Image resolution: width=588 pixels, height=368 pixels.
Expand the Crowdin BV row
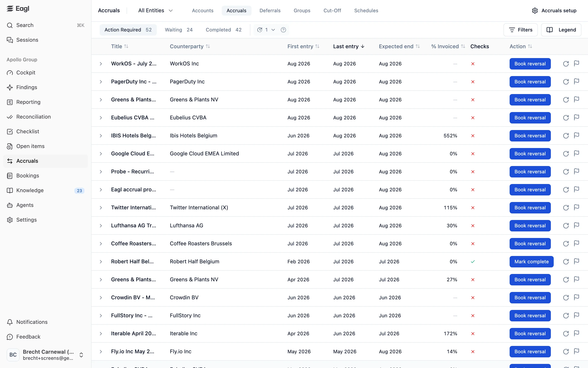[x=101, y=298]
